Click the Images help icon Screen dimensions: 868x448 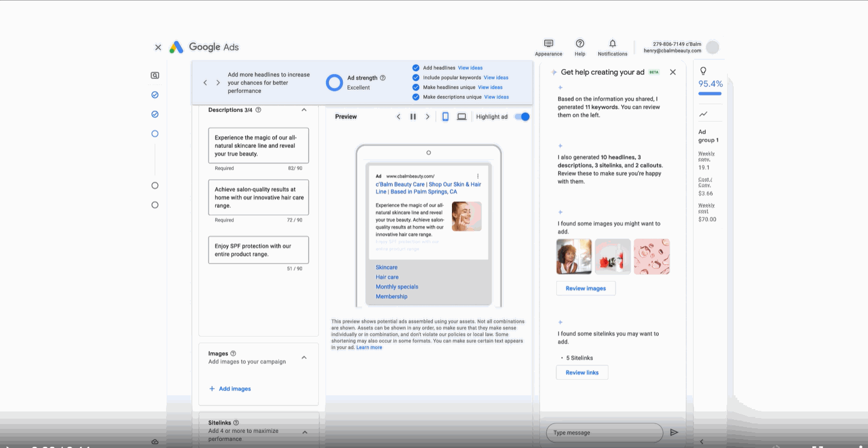233,353
